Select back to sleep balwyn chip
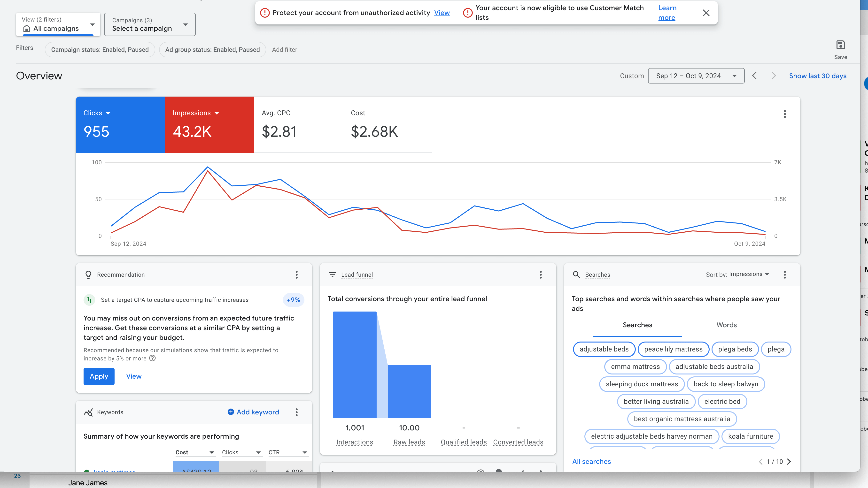 click(x=726, y=384)
